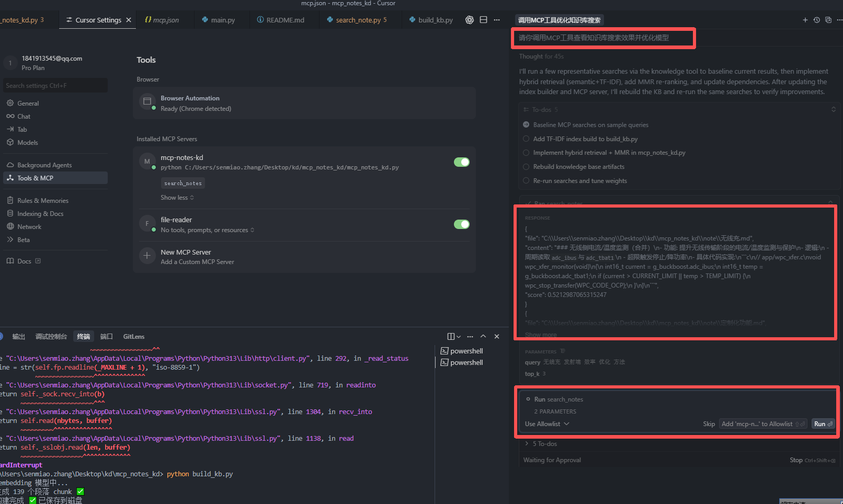Click the search_notes tool chip
Viewport: 843px width, 504px height.
click(x=183, y=183)
